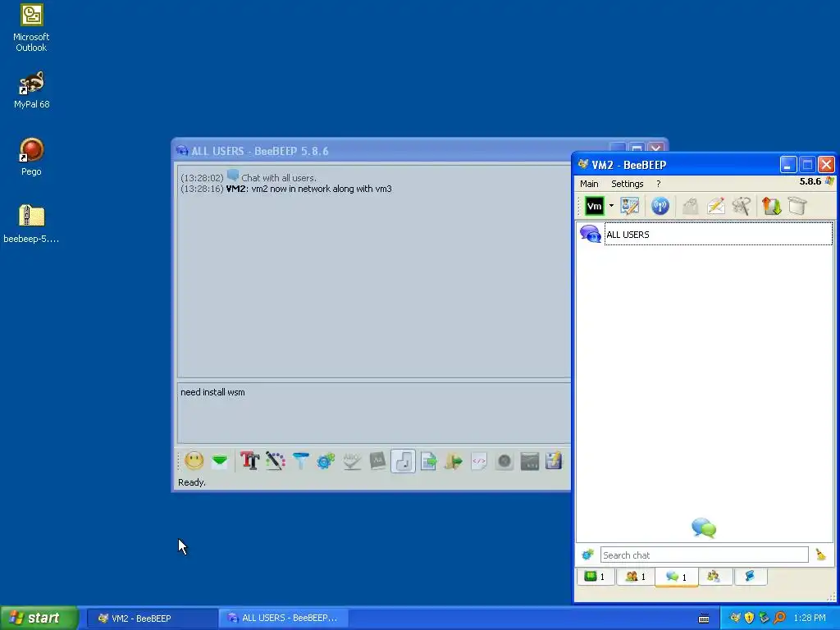
Task: Click the network wand tool icon
Action: (742, 206)
